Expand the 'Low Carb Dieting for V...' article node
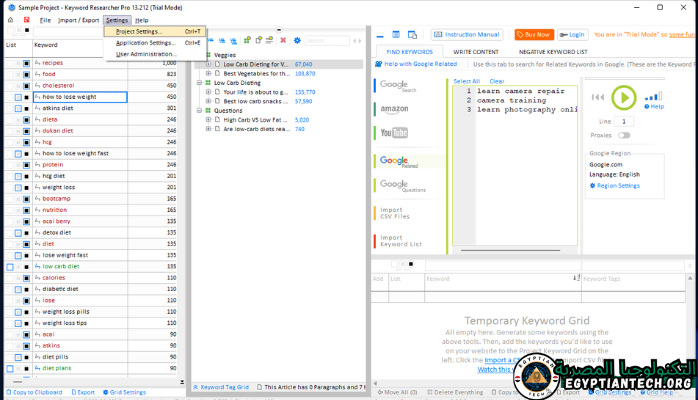 [209, 63]
